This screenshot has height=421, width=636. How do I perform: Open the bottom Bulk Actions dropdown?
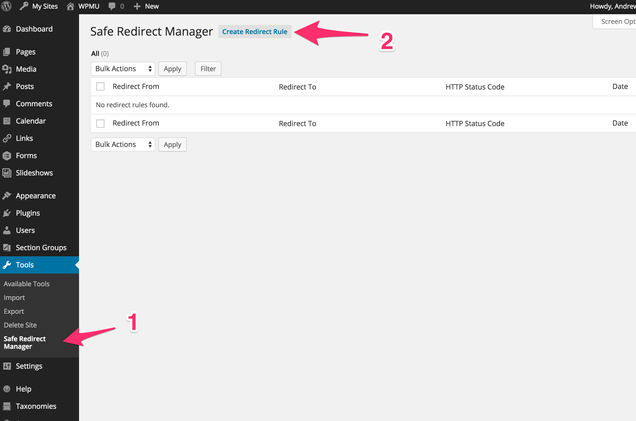tap(123, 144)
